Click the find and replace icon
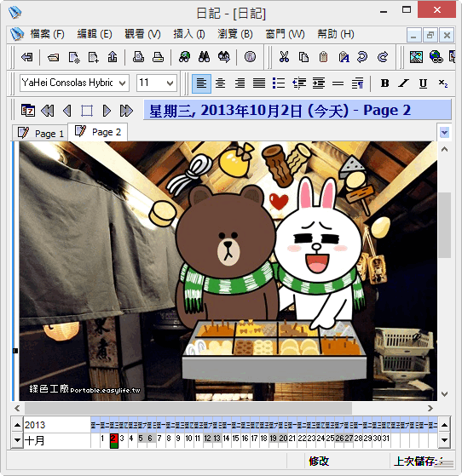This screenshot has height=476, width=462. coord(224,57)
